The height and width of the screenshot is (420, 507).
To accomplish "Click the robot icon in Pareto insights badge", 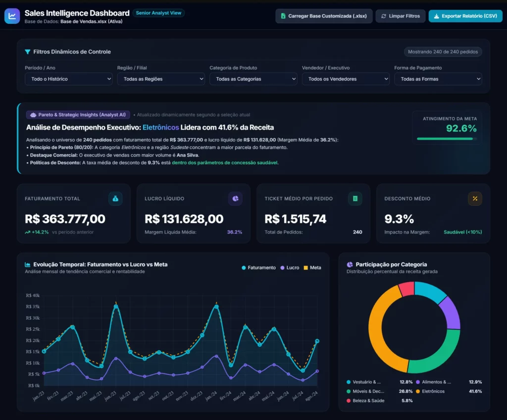I will pyautogui.click(x=33, y=115).
